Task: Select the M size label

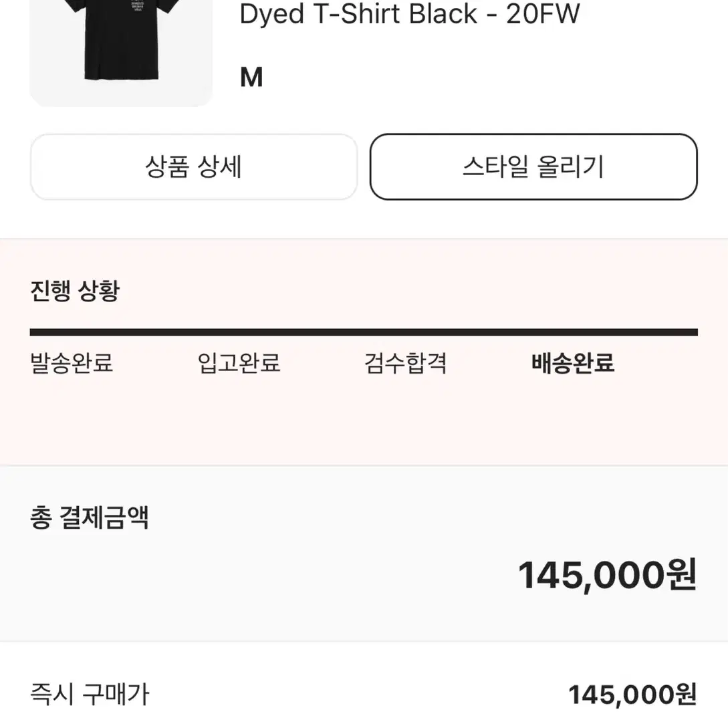Action: tap(251, 77)
